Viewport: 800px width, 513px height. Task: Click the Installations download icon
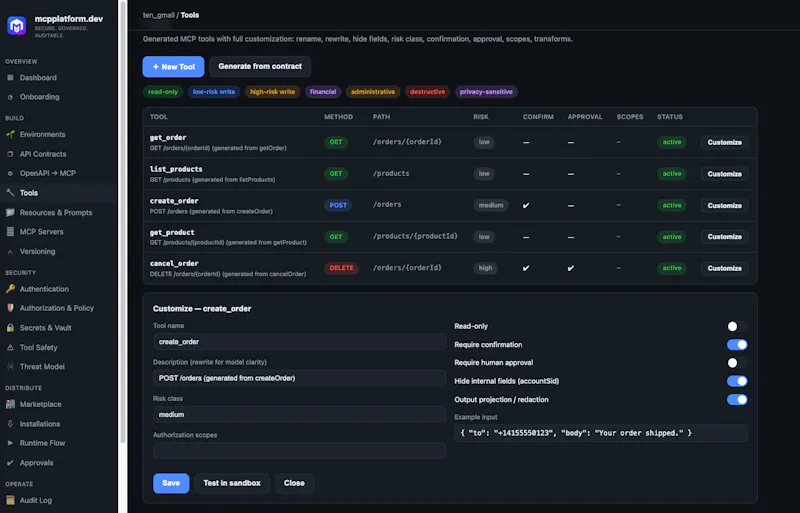click(10, 424)
